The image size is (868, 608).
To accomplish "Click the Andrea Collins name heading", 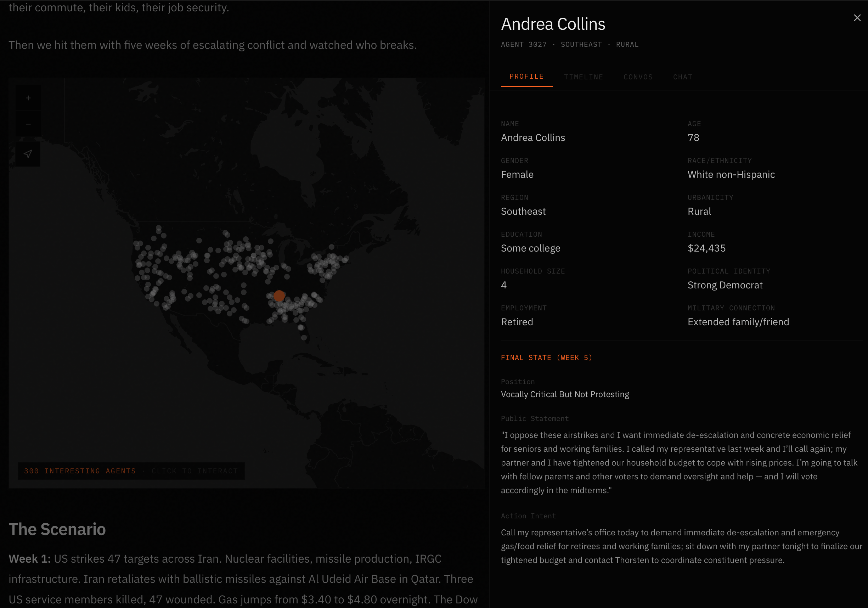I will click(x=553, y=23).
